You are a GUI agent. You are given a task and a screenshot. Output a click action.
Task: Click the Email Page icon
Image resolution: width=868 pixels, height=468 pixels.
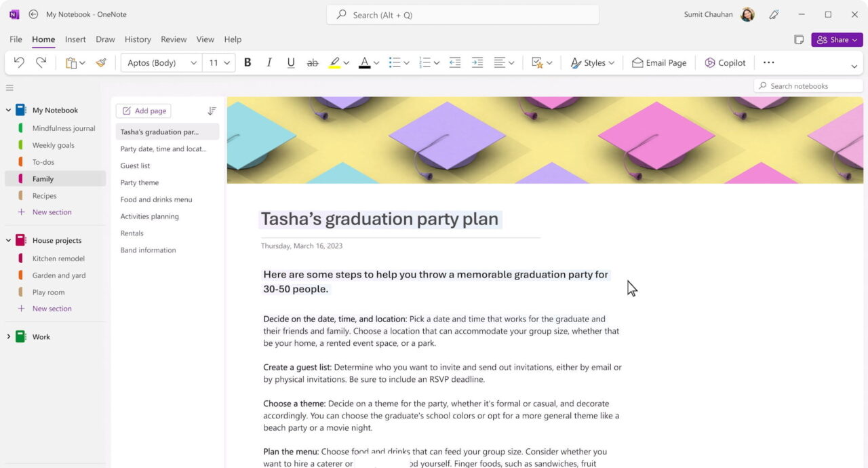click(637, 62)
